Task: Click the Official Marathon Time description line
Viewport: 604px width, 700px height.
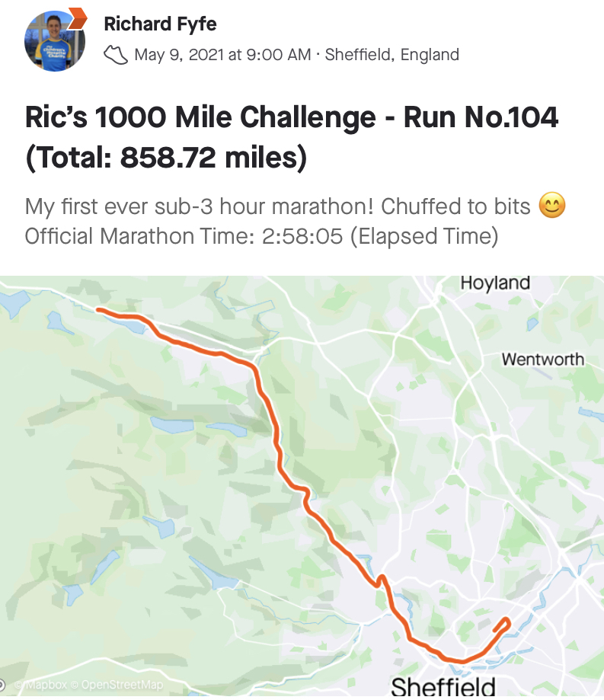Action: tap(261, 236)
